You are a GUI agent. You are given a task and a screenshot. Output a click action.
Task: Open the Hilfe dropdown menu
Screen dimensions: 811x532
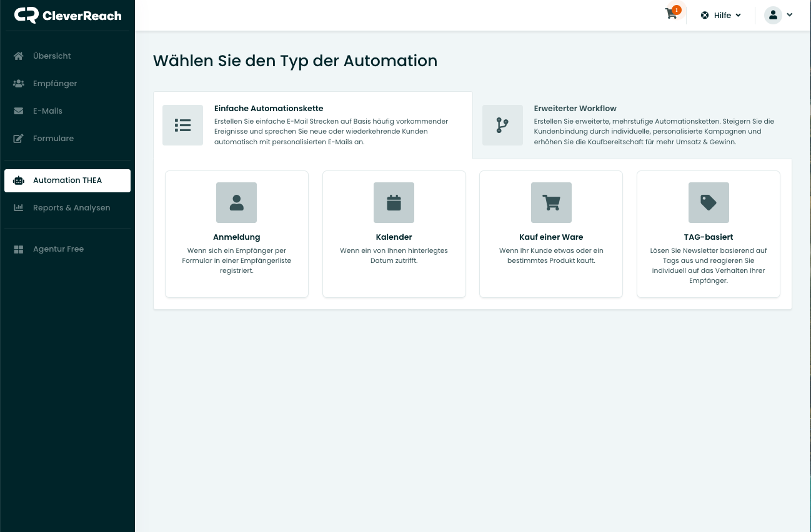[721, 15]
